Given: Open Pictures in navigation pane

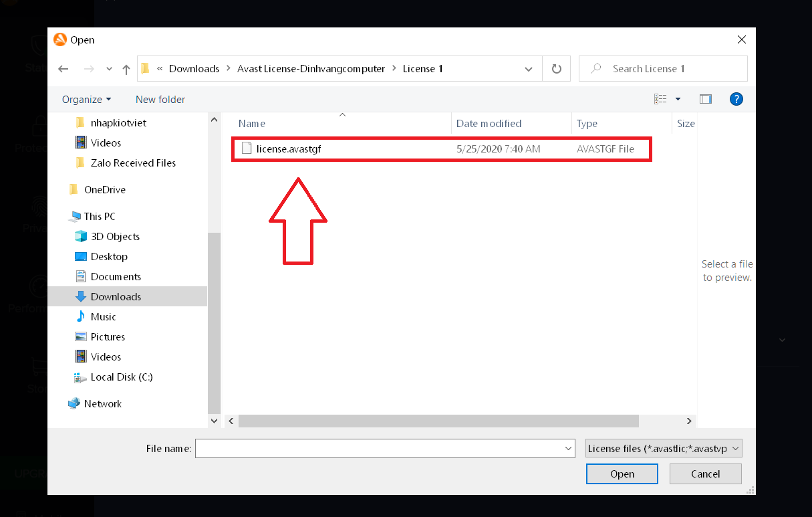Looking at the screenshot, I should click(108, 336).
